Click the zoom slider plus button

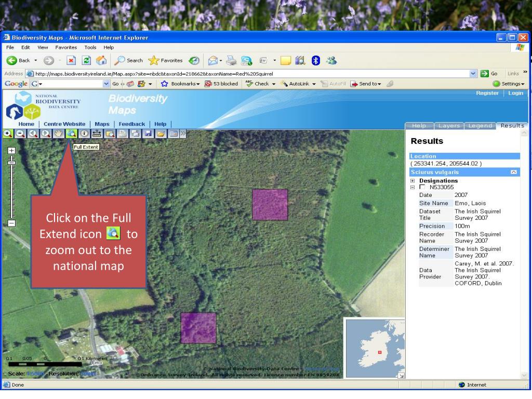tap(11, 150)
